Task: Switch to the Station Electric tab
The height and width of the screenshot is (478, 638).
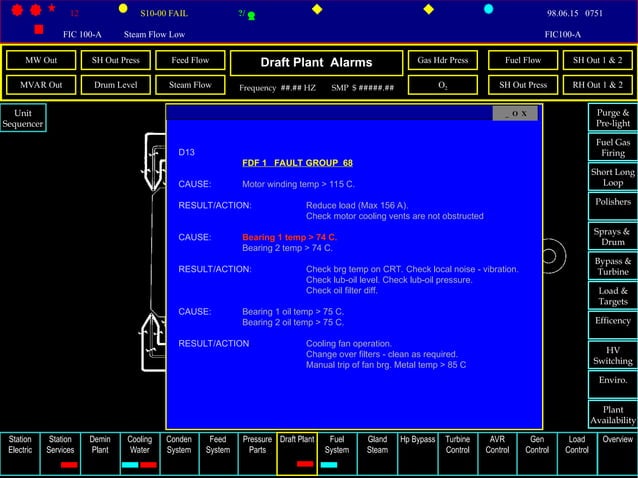Action: click(20, 454)
